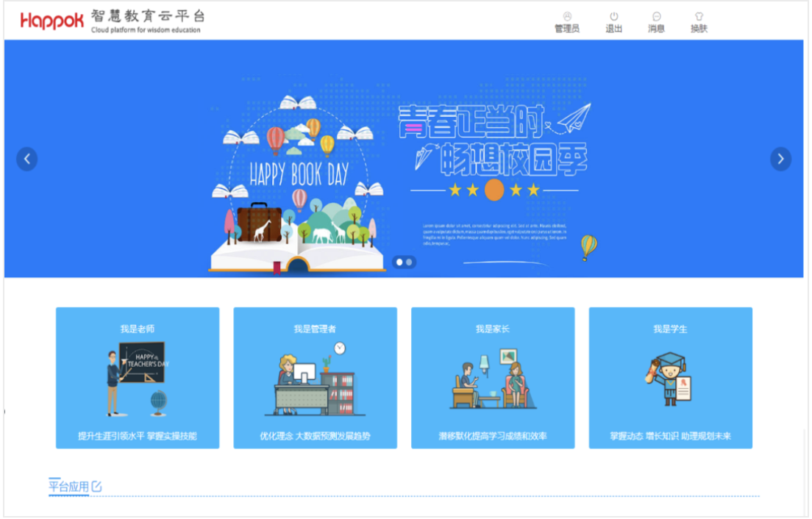812x519 pixels.
Task: Select the 平台应用 section heading
Action: coord(68,487)
